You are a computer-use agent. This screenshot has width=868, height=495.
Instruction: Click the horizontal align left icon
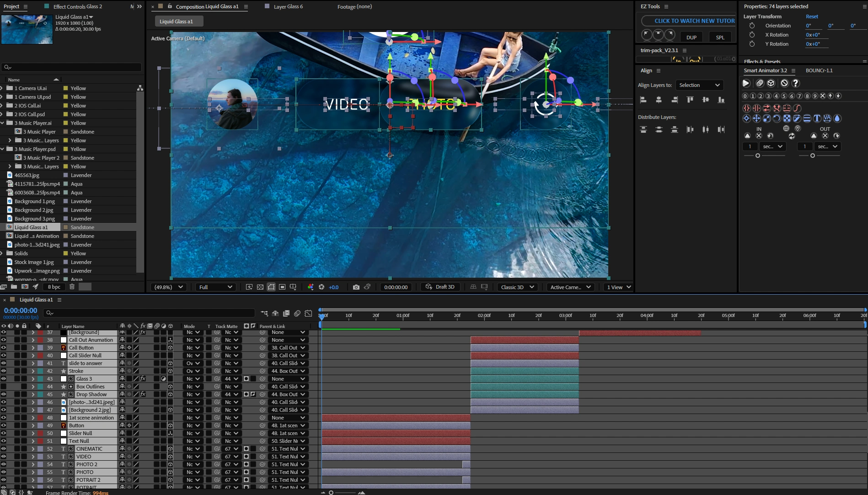(x=643, y=99)
